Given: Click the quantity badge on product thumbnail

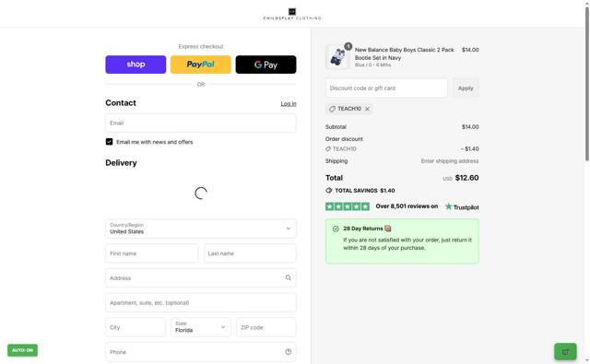Looking at the screenshot, I should [348, 46].
